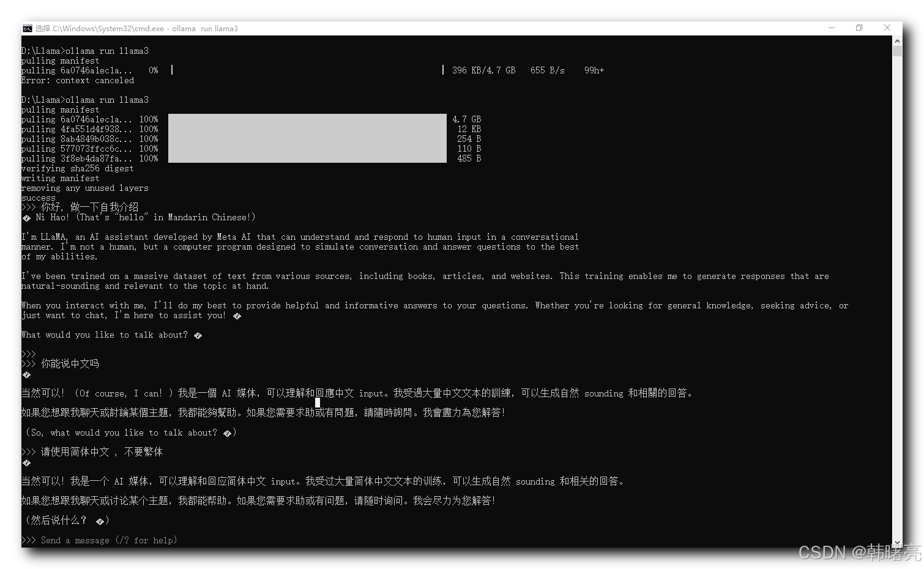Click 'pulling 6a0746a1ec1a... 100%' line

pos(90,119)
